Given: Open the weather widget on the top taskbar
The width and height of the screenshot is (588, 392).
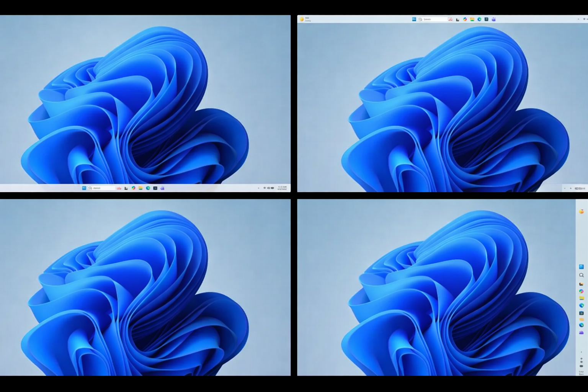Looking at the screenshot, I should pos(305,19).
